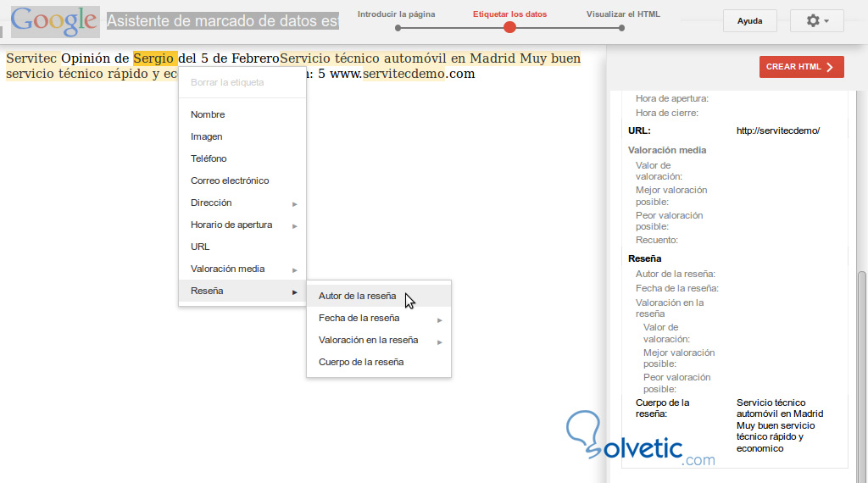Click the last step dot on progress line
868x483 pixels.
(621, 28)
